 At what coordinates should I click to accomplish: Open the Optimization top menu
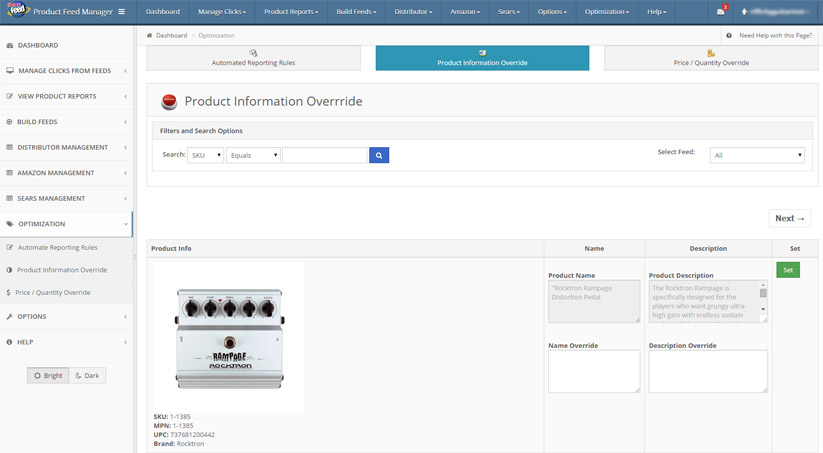[x=607, y=12]
